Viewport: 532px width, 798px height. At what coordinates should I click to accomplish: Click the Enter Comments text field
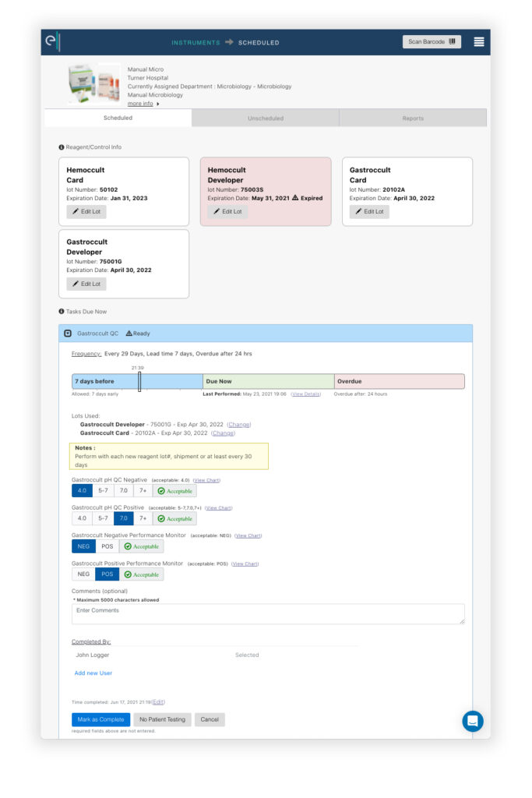pos(268,614)
